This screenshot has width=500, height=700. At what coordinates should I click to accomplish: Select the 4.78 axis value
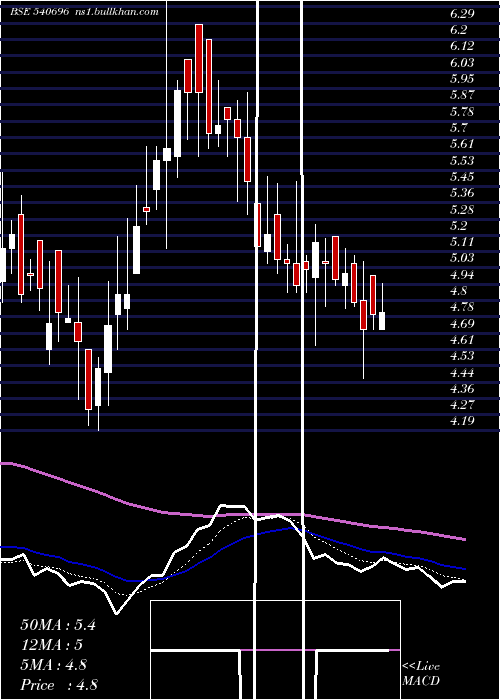pyautogui.click(x=462, y=307)
